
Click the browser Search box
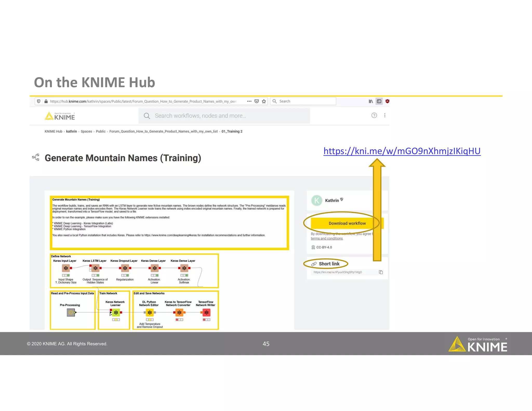click(303, 101)
